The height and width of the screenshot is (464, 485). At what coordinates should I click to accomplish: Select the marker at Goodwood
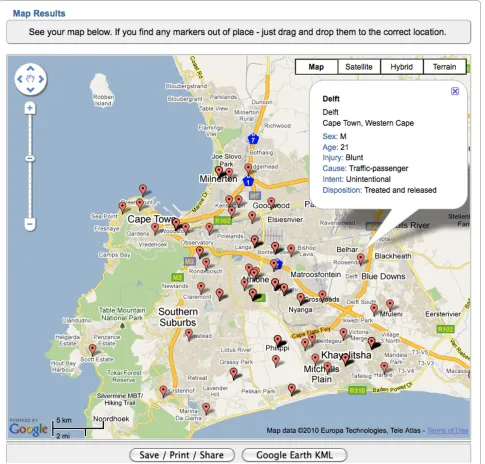tap(271, 202)
